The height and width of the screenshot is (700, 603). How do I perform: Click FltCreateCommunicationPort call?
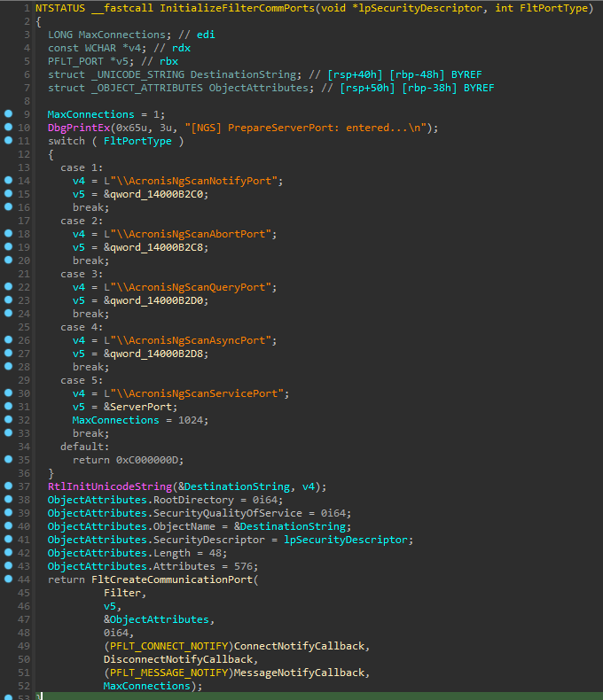coord(172,579)
